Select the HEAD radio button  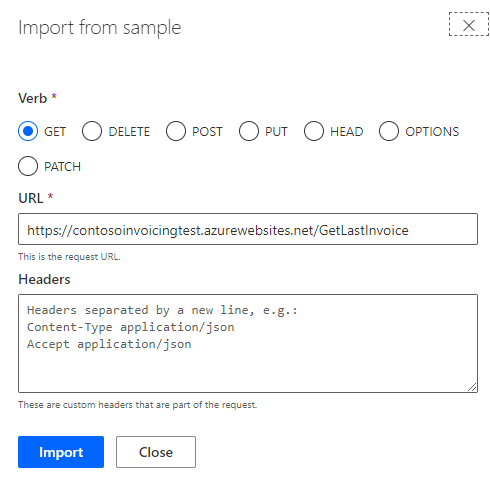tap(314, 131)
